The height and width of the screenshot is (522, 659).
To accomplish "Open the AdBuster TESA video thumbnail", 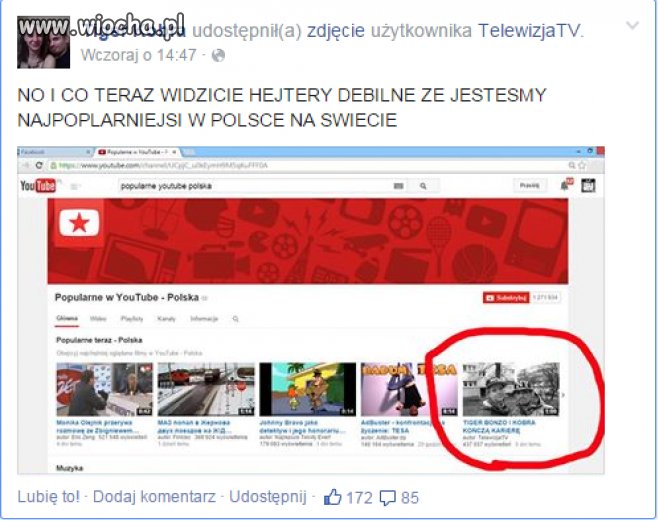I will 409,390.
